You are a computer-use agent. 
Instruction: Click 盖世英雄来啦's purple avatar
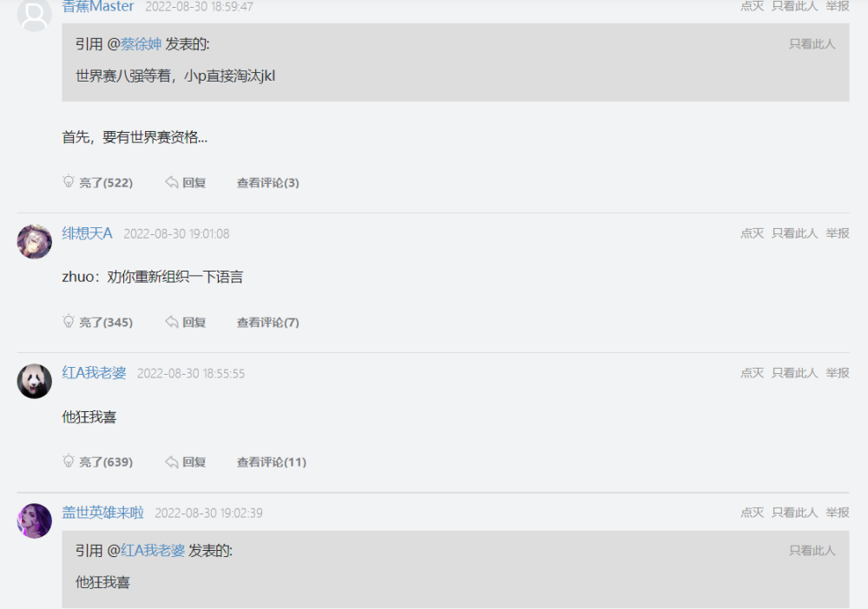click(35, 521)
